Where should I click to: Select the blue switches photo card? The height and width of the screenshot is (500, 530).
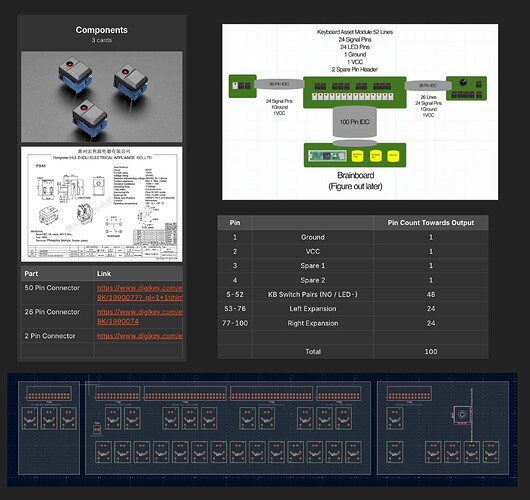[102, 97]
